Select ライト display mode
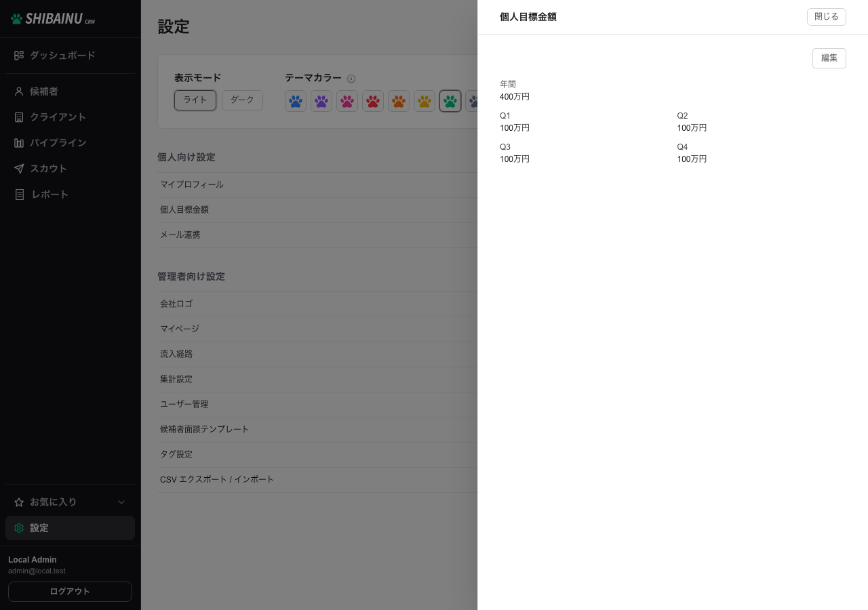 [x=195, y=100]
